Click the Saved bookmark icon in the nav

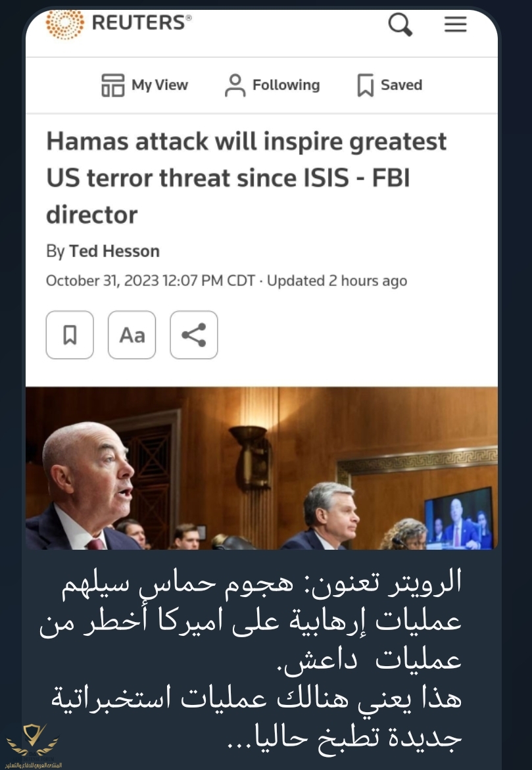(365, 85)
